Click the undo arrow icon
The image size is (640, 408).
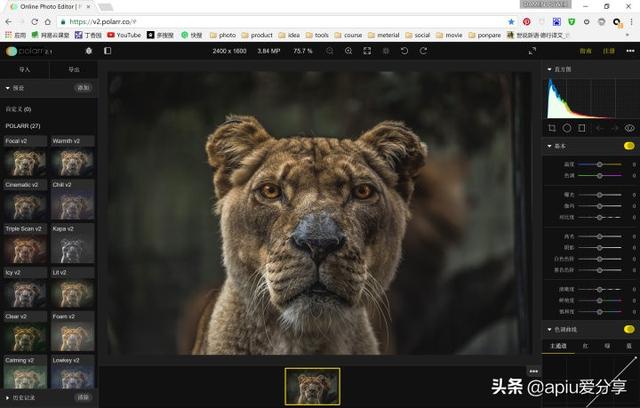click(x=404, y=51)
